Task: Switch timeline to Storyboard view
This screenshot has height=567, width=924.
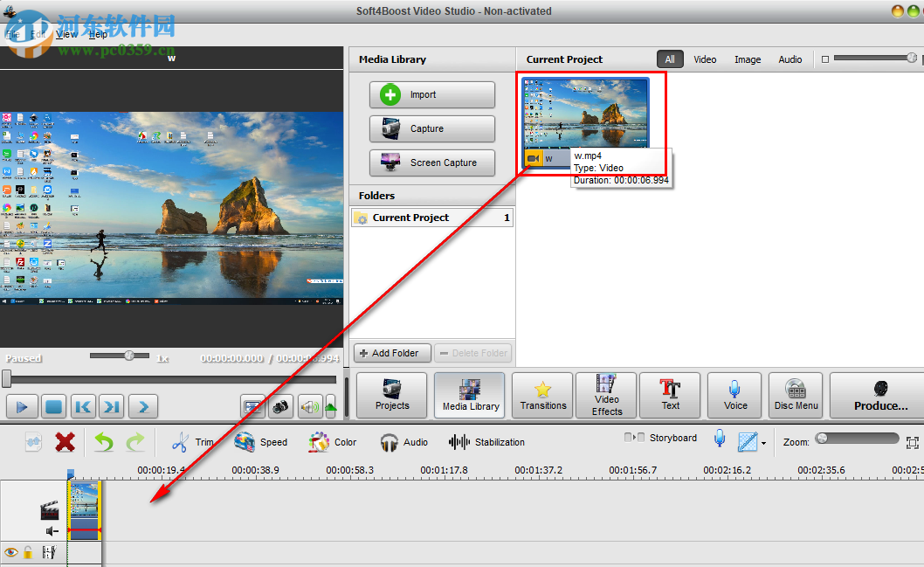Action: [x=660, y=438]
